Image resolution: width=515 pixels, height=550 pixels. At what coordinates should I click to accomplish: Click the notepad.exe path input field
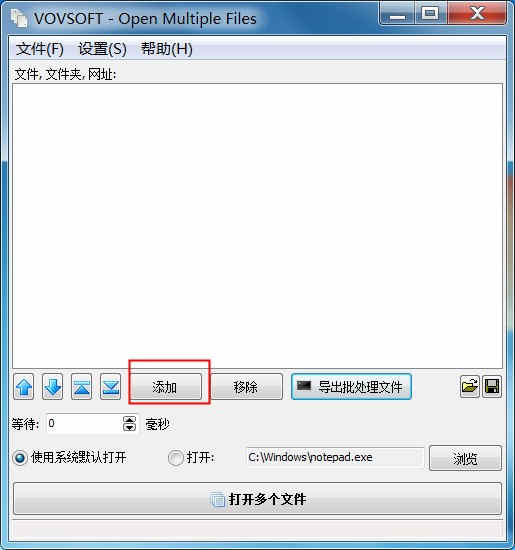(x=335, y=457)
